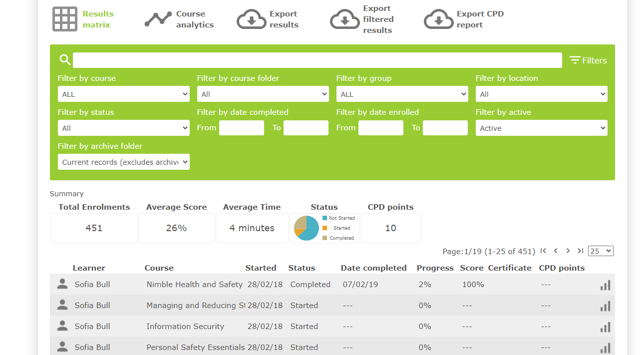Screen dimensions: 644x355
Task: Sort by the Learner column header
Action: coord(89,268)
